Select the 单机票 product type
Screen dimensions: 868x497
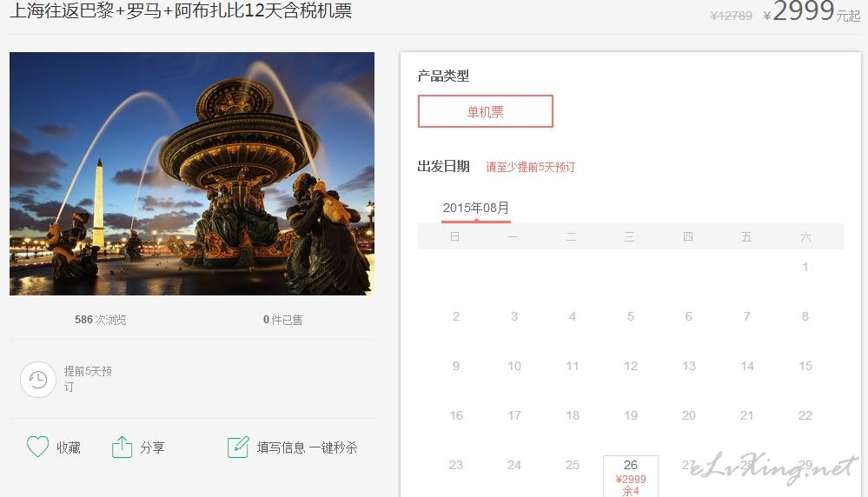pos(486,111)
